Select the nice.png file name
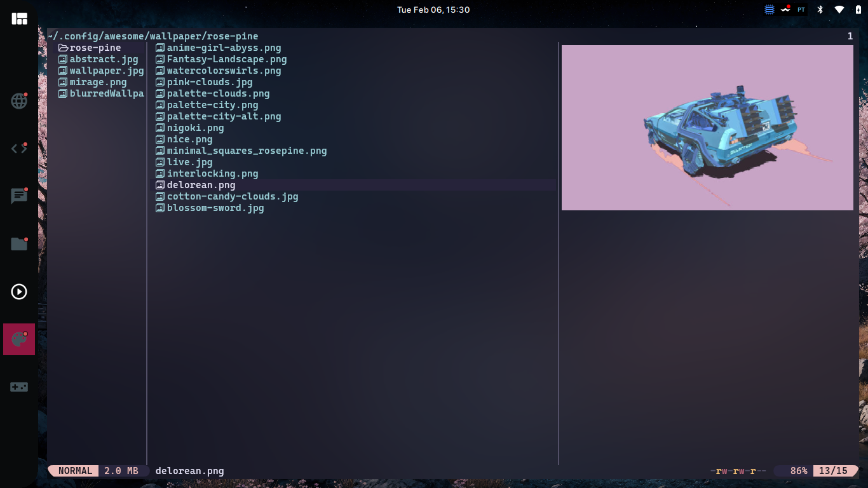Image resolution: width=868 pixels, height=488 pixels. (189, 139)
